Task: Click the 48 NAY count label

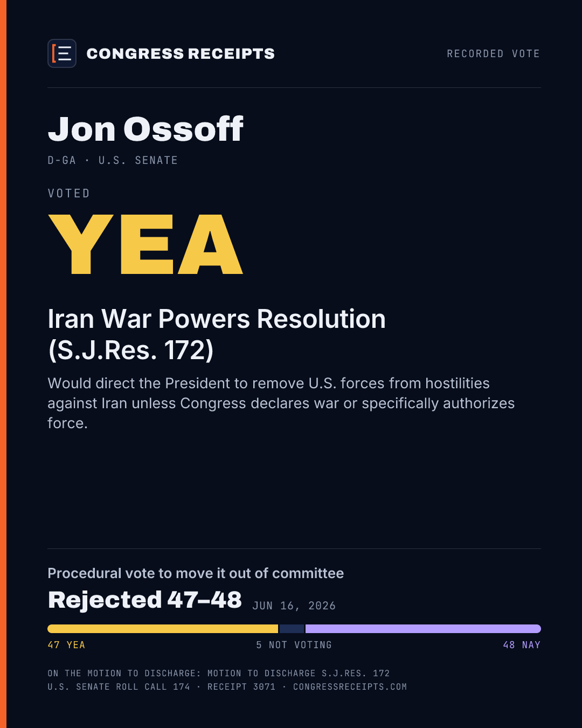Action: 522,645
